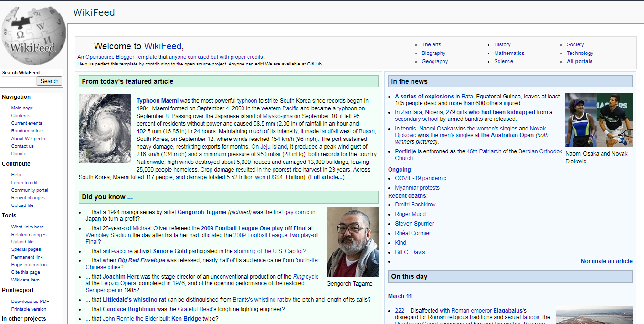Open Ken Bridge link
Image resolution: width=644 pixels, height=324 pixels.
coord(187,319)
